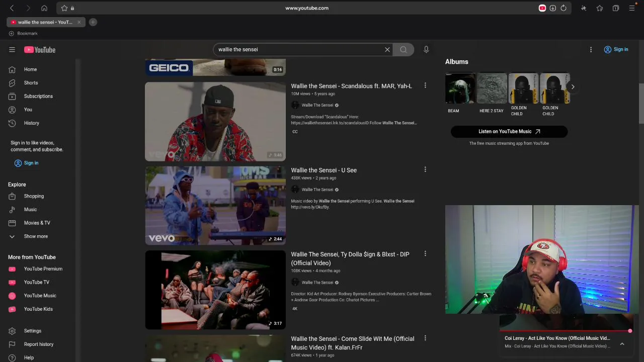Open YouTube Kids link
Screen dimensions: 644x362
[39, 309]
